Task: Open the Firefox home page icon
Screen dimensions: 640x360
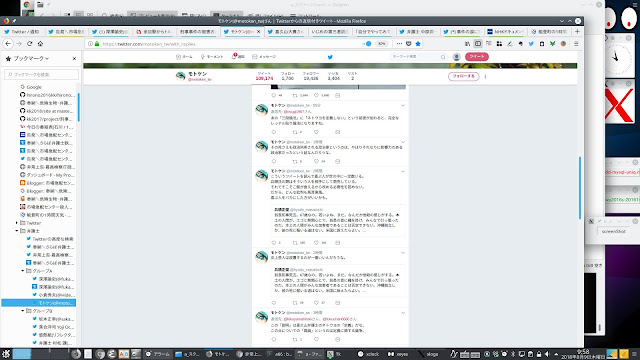Action: pos(40,44)
